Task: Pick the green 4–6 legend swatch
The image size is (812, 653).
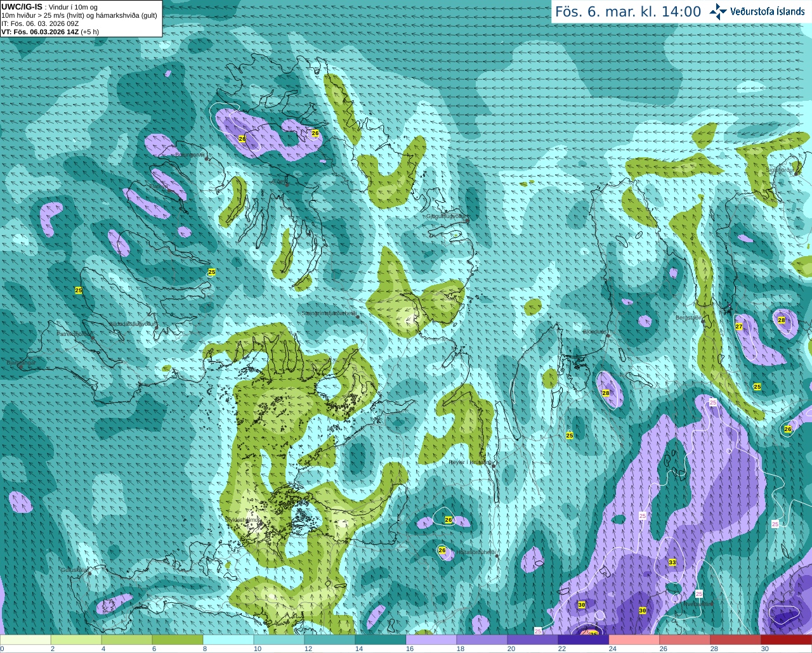Action: (127, 640)
